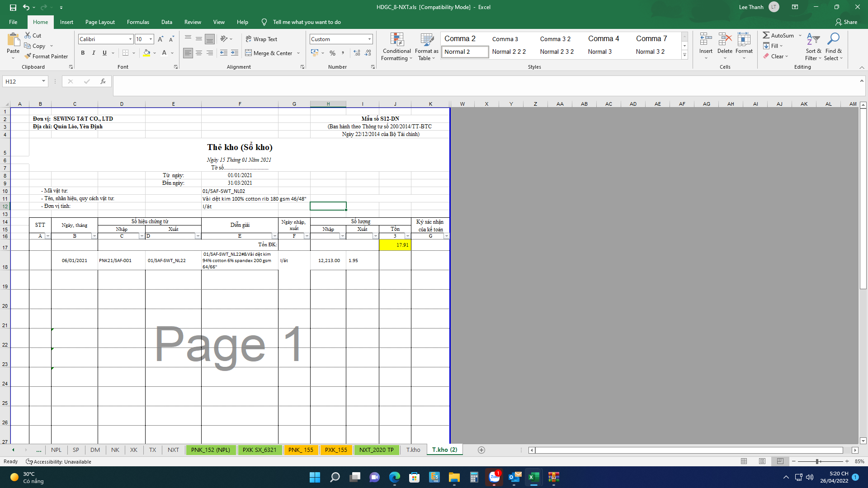Click the Paste icon

coord(13,41)
